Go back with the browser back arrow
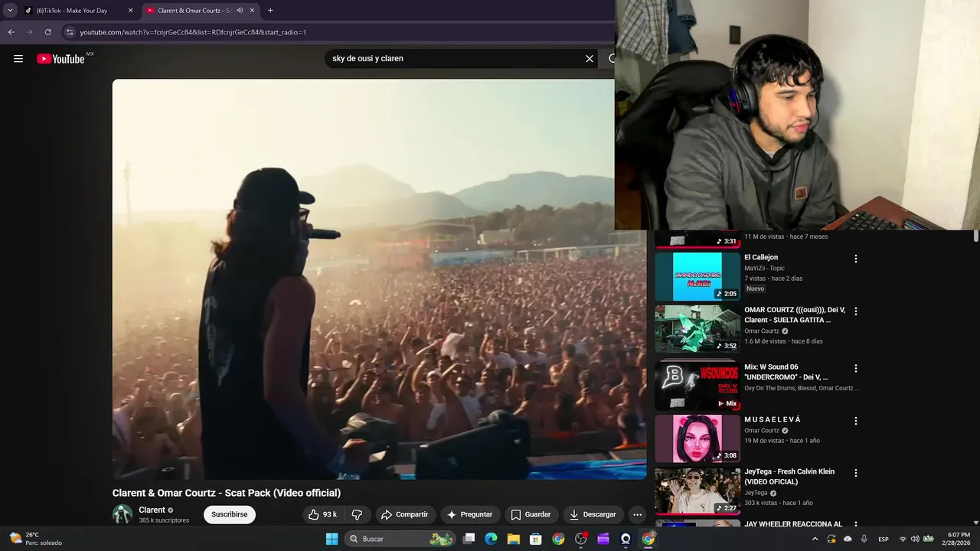Screen dimensions: 980x551 (x=11, y=32)
